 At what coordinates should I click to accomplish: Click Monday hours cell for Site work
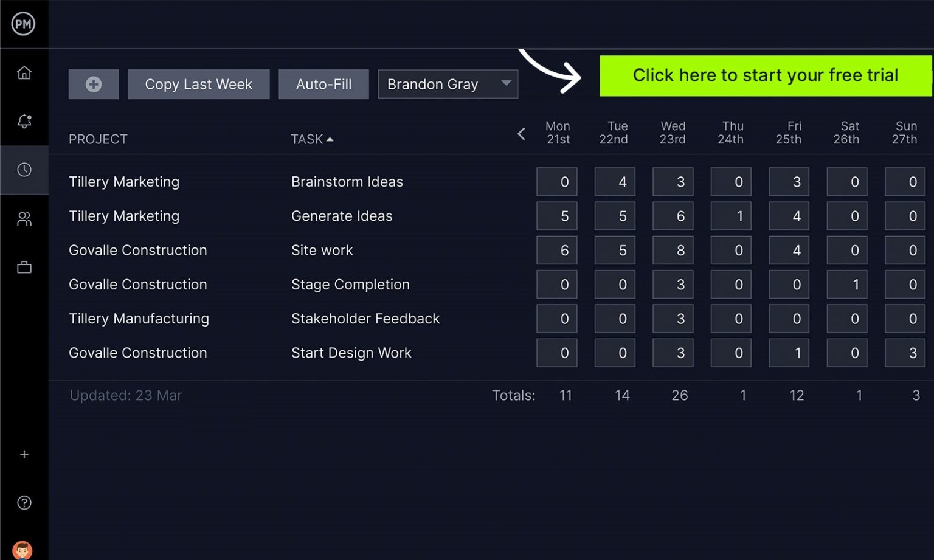tap(556, 250)
